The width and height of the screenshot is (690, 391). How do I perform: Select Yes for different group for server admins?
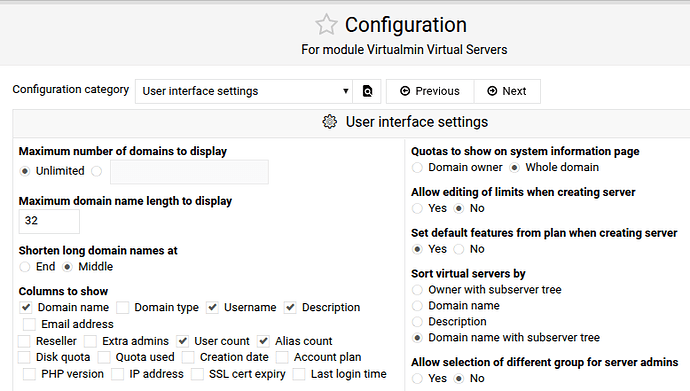click(x=417, y=378)
